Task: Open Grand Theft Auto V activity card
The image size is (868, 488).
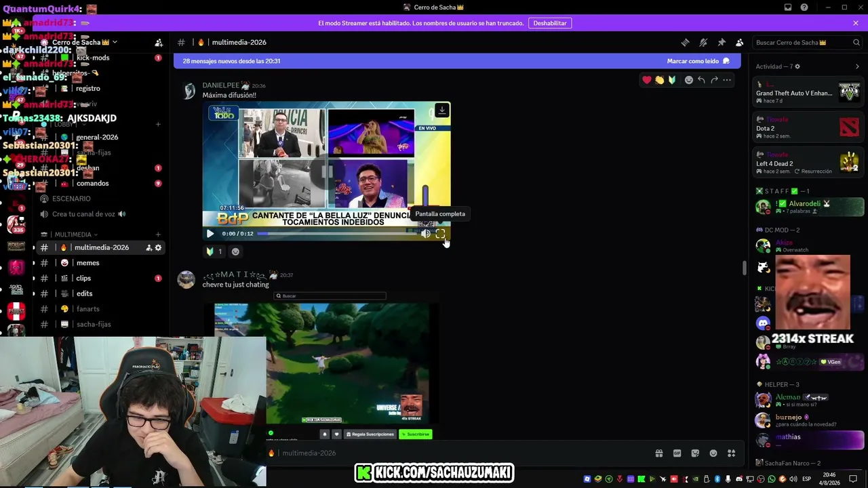Action: (808, 92)
